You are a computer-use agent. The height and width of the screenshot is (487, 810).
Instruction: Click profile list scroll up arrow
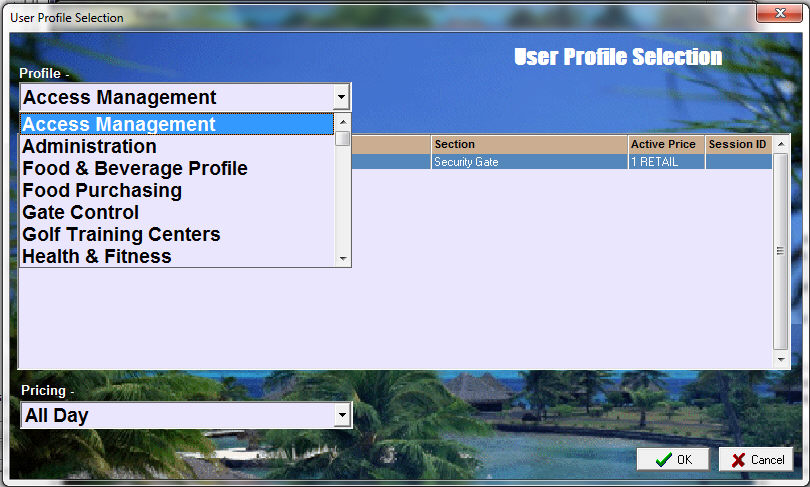[343, 122]
